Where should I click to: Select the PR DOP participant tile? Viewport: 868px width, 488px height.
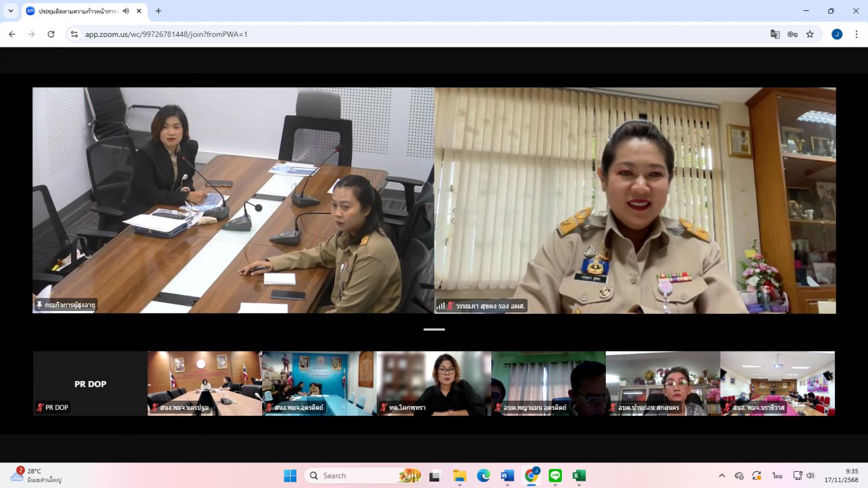90,383
